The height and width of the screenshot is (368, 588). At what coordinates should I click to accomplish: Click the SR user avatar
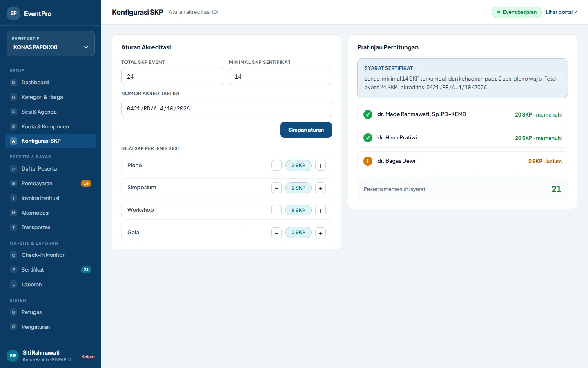(13, 356)
